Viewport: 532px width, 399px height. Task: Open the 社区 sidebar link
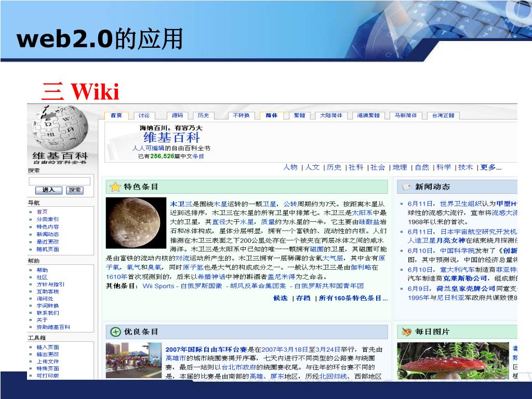42,277
